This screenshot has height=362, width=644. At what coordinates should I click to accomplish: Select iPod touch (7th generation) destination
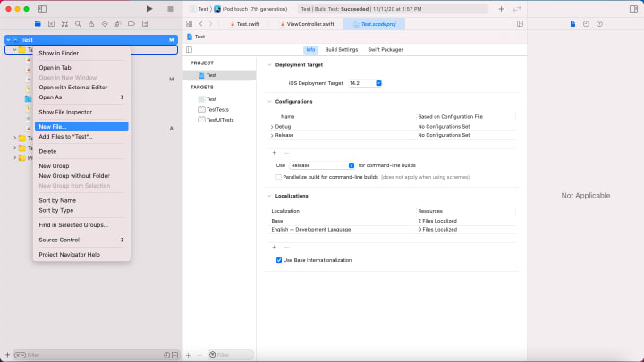tap(251, 9)
